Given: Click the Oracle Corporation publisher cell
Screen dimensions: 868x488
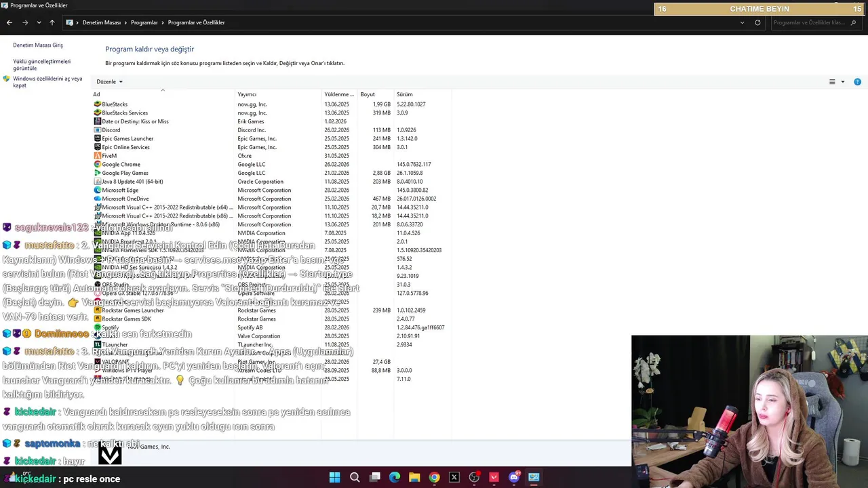Looking at the screenshot, I should pos(260,182).
